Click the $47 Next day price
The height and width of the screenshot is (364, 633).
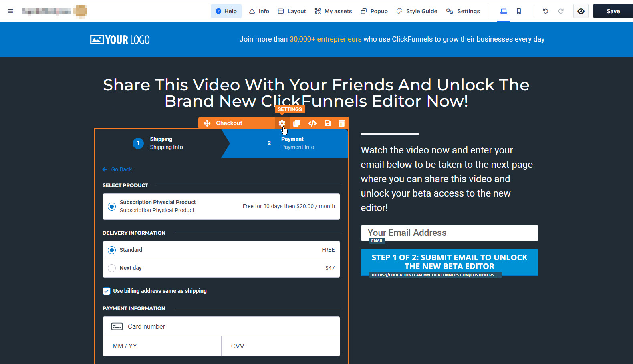pyautogui.click(x=330, y=268)
